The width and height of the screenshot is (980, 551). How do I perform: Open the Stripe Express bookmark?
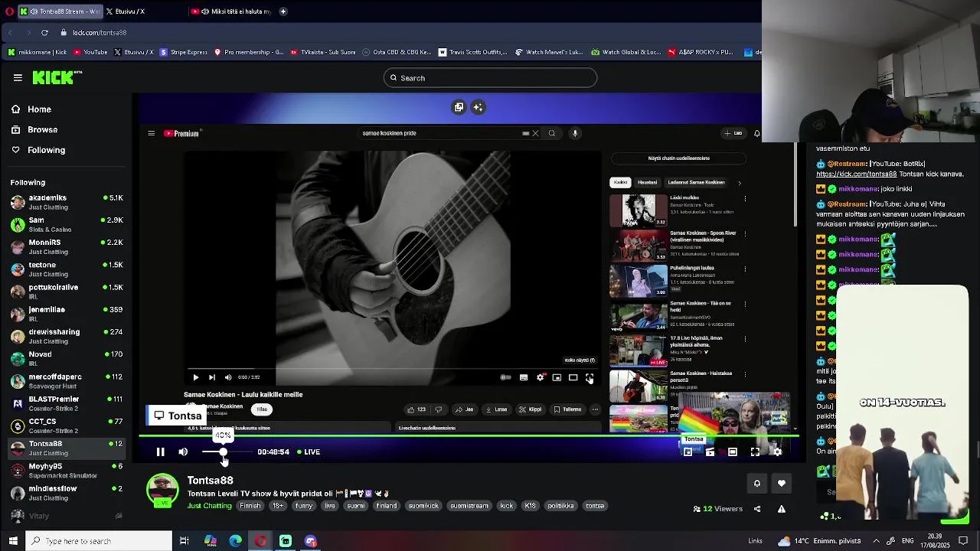coord(183,52)
